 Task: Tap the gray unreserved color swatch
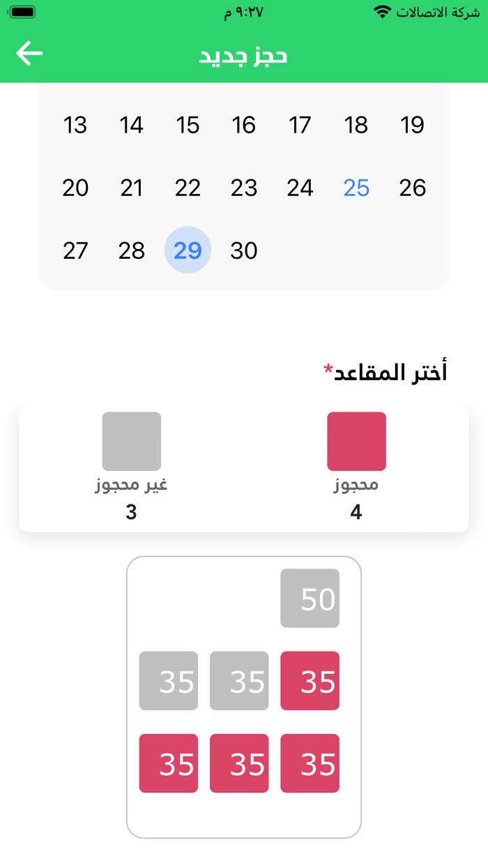[x=131, y=440]
